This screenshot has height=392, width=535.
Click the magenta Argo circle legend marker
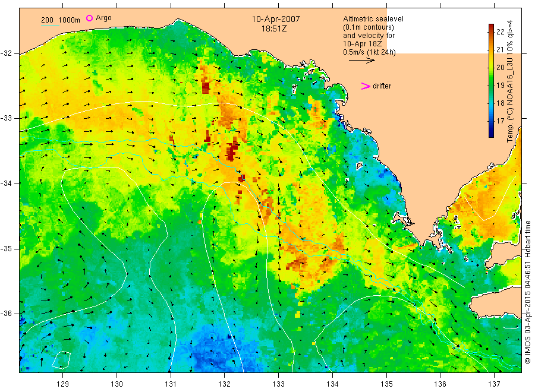89,18
